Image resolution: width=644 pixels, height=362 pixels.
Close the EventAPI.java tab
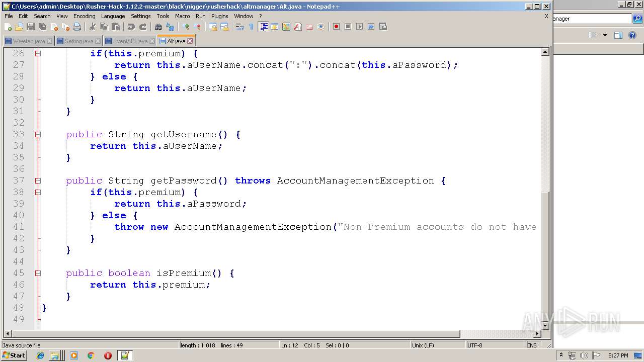pos(152,41)
